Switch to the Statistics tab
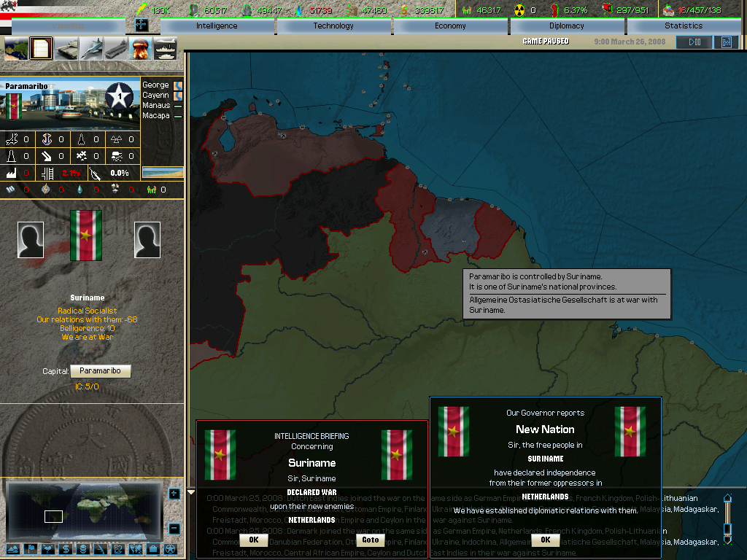This screenshot has height=560, width=747. point(684,26)
